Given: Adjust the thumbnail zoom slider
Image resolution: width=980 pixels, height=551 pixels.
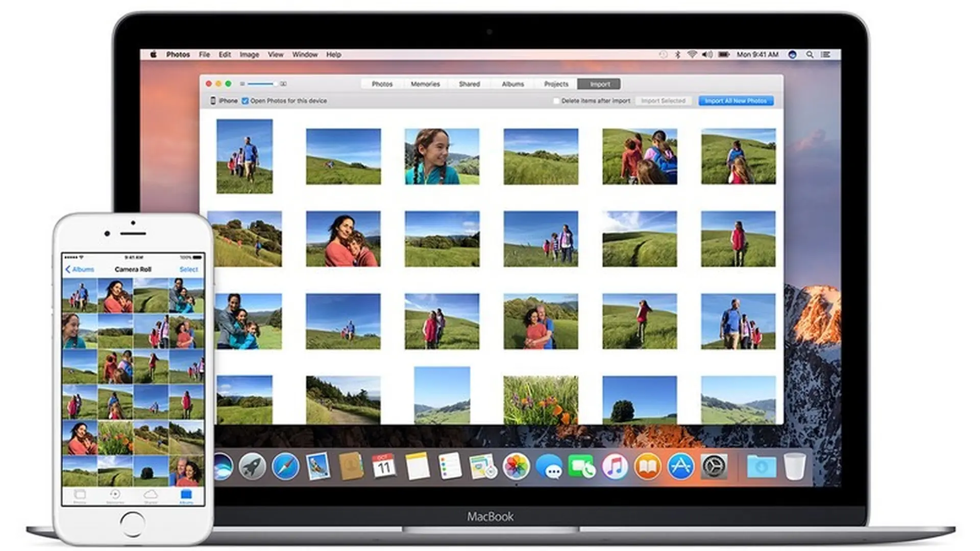Looking at the screenshot, I should pyautogui.click(x=263, y=84).
